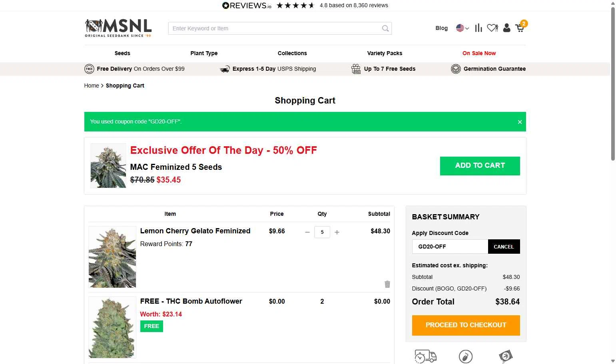This screenshot has width=616, height=364.
Task: Open the compare chart icon
Action: click(x=478, y=28)
